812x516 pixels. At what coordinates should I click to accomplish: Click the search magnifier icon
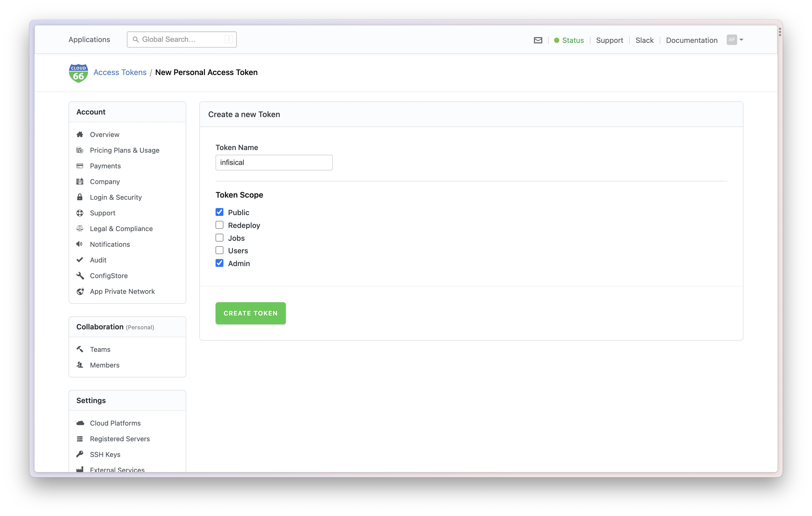(x=136, y=39)
